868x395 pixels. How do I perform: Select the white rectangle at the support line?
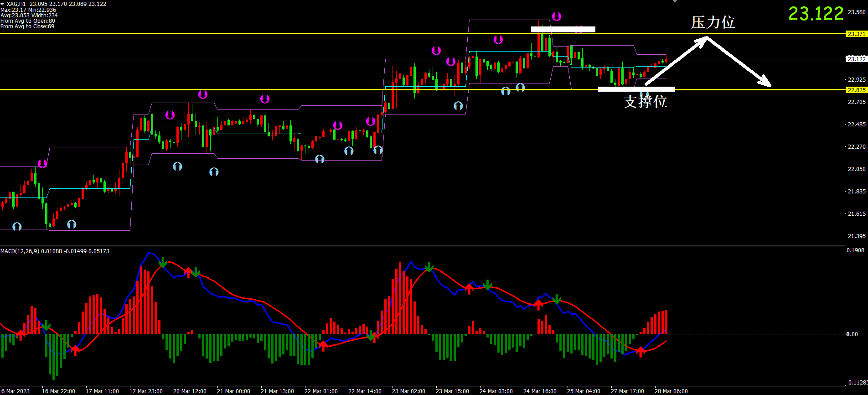point(636,89)
